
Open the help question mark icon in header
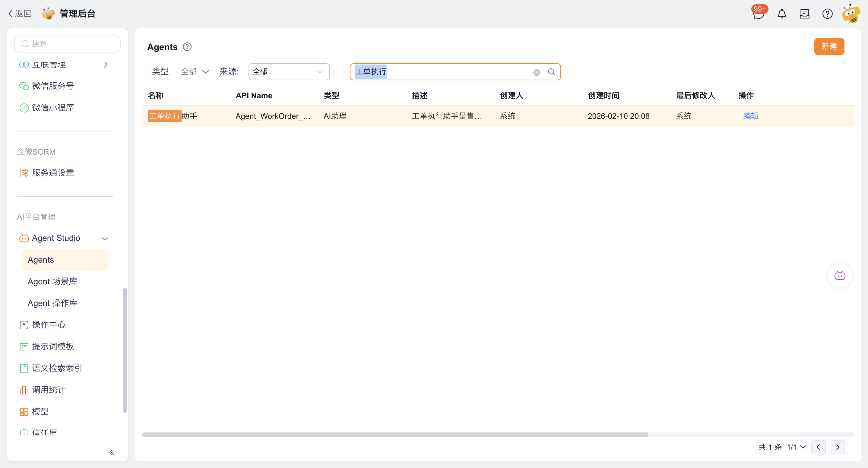point(827,14)
